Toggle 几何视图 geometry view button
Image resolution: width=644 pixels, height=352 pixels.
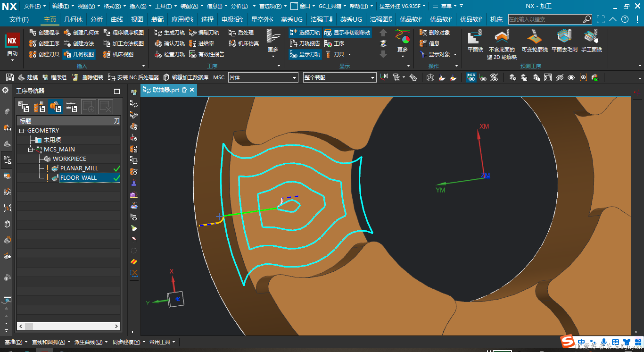79,54
